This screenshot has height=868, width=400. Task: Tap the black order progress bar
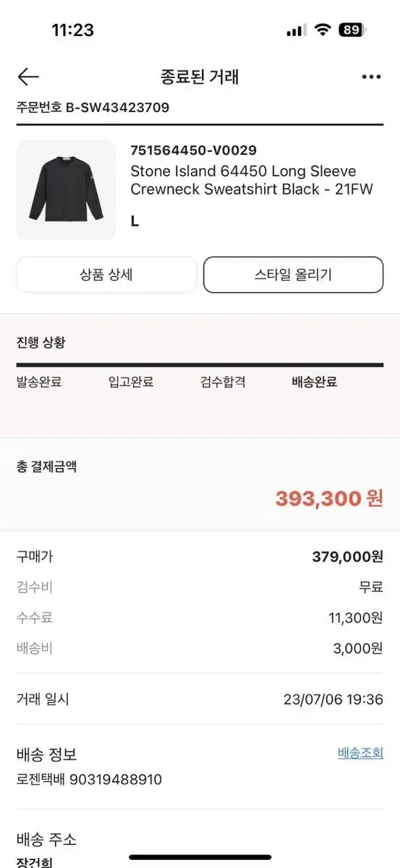200,365
